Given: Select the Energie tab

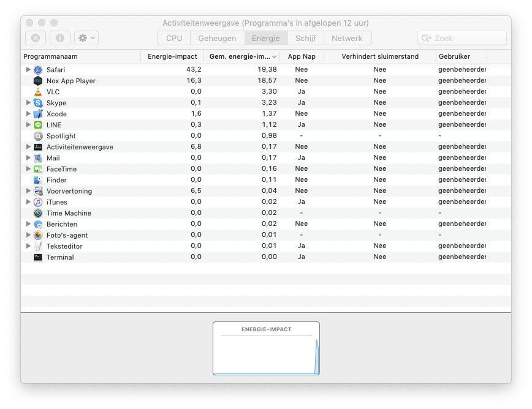Looking at the screenshot, I should (x=265, y=39).
